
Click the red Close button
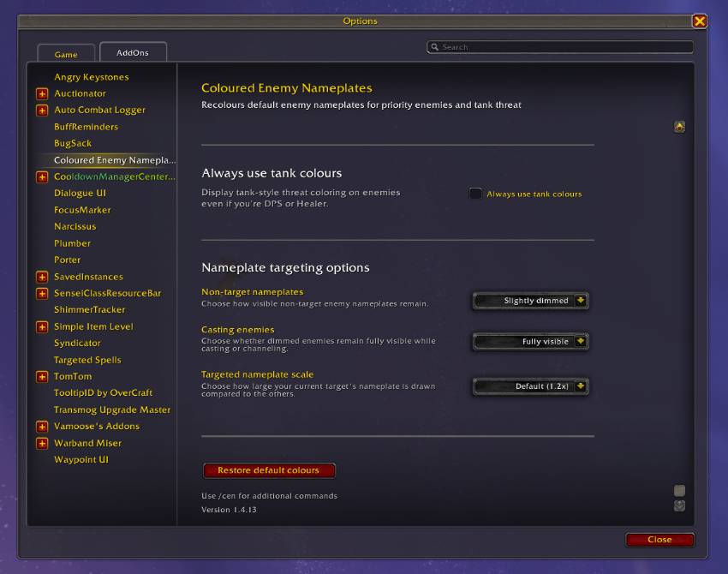pyautogui.click(x=659, y=540)
